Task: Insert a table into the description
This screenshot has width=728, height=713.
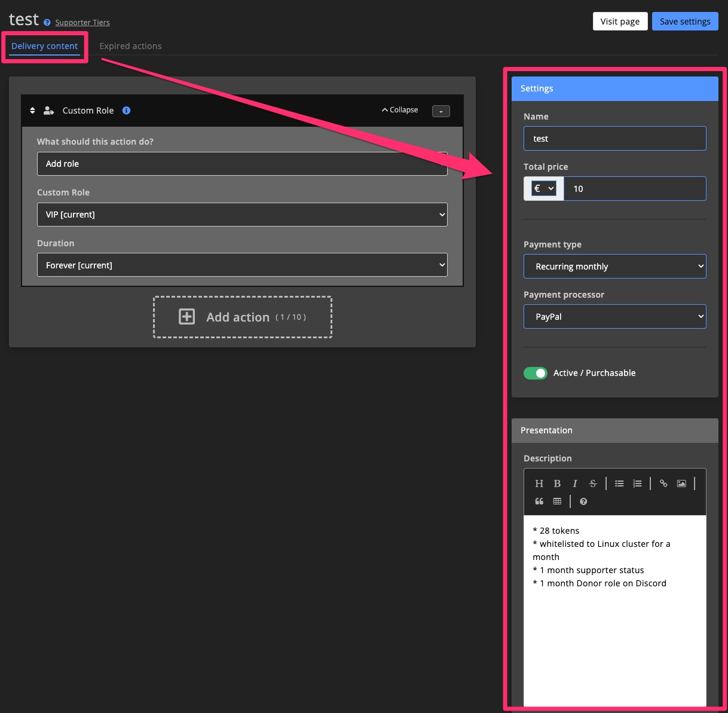Action: tap(557, 501)
